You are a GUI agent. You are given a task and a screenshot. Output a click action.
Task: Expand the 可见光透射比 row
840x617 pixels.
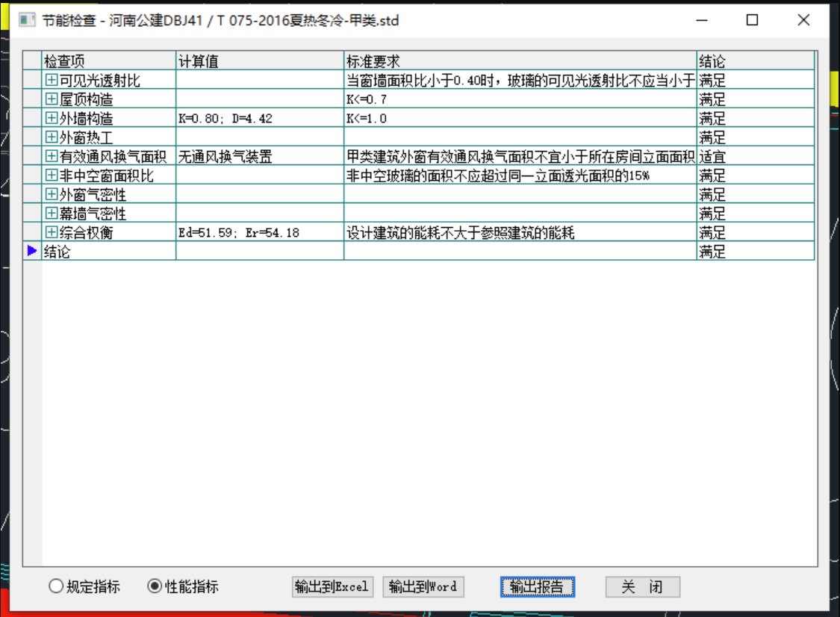[x=52, y=81]
